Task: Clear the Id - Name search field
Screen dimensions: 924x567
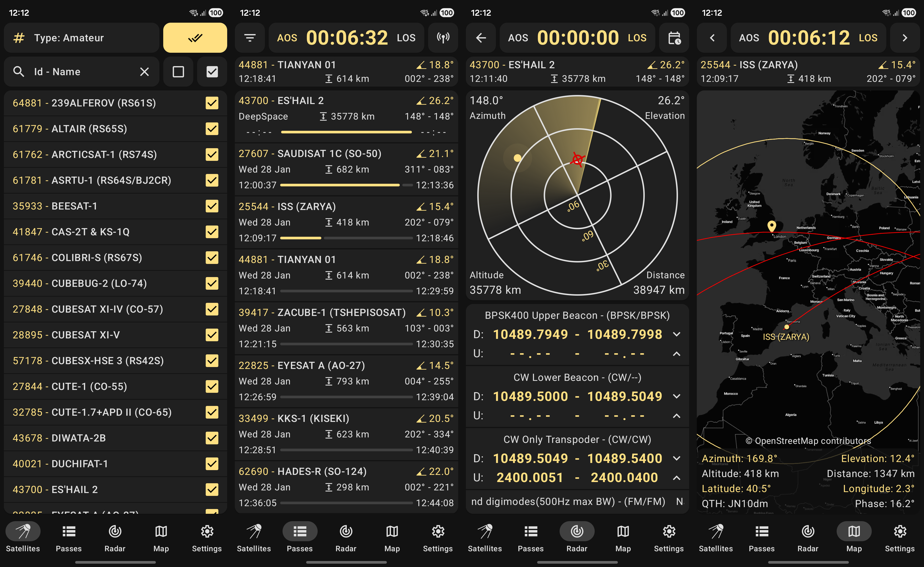Action: [144, 72]
